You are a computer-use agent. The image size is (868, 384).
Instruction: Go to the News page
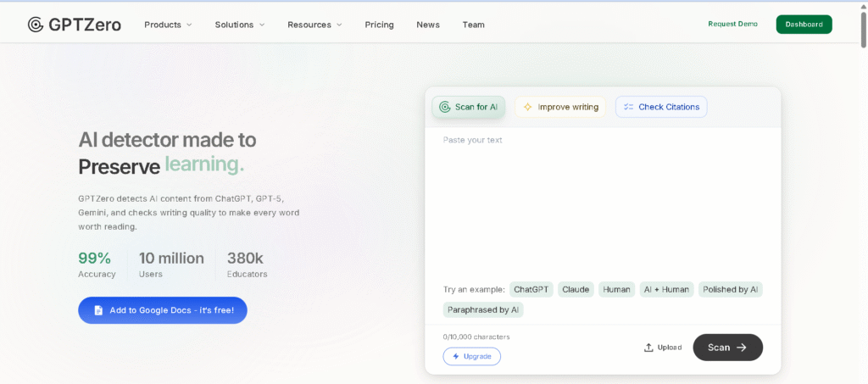point(428,25)
